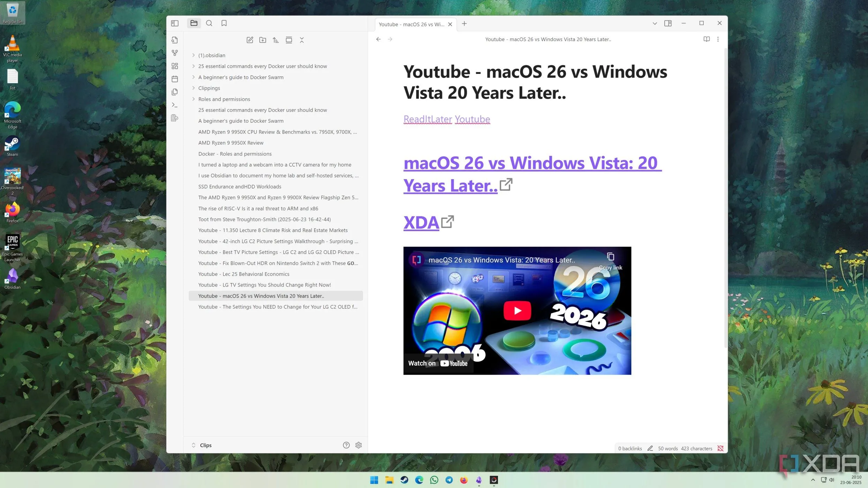Click the ReadItLater ribbon icon
The height and width of the screenshot is (488, 868).
(175, 118)
